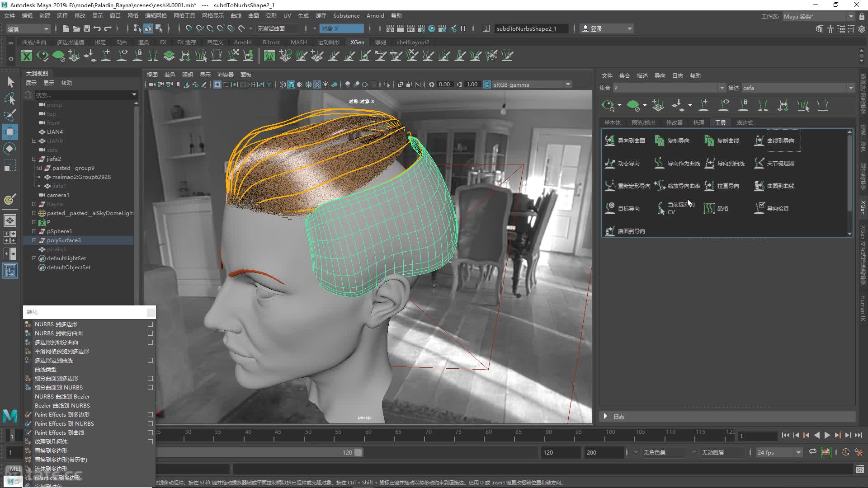This screenshot has height=488, width=868.
Task: Open option box for 细分曲面到 NURBS
Action: tap(151, 387)
